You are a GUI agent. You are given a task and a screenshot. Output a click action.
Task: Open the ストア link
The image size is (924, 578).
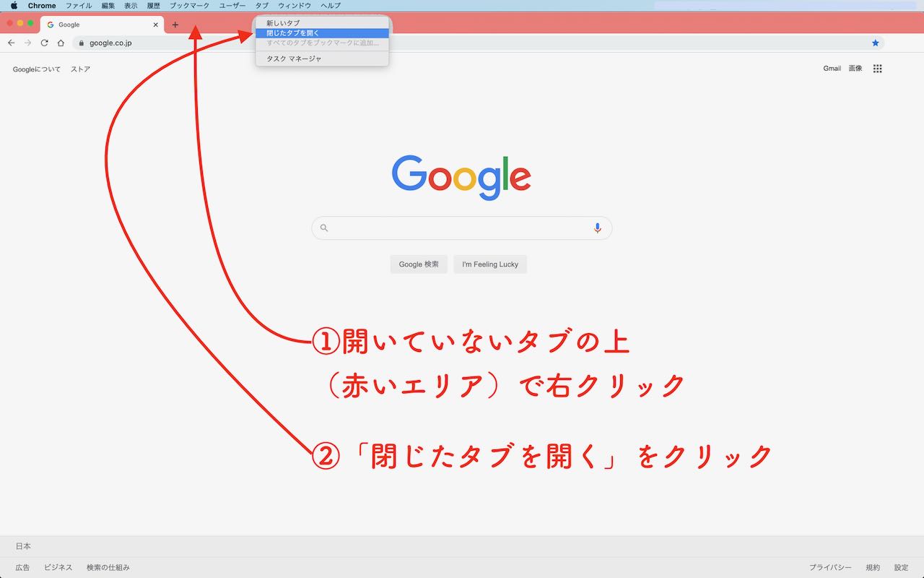click(80, 69)
